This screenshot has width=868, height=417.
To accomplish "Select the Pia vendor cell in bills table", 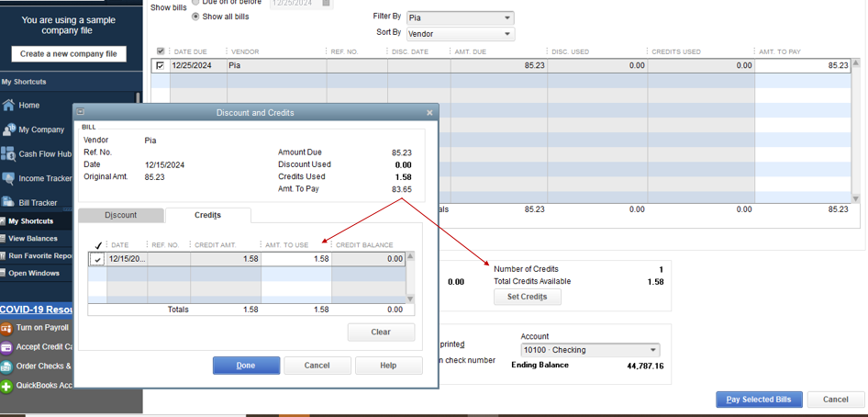I will click(277, 65).
